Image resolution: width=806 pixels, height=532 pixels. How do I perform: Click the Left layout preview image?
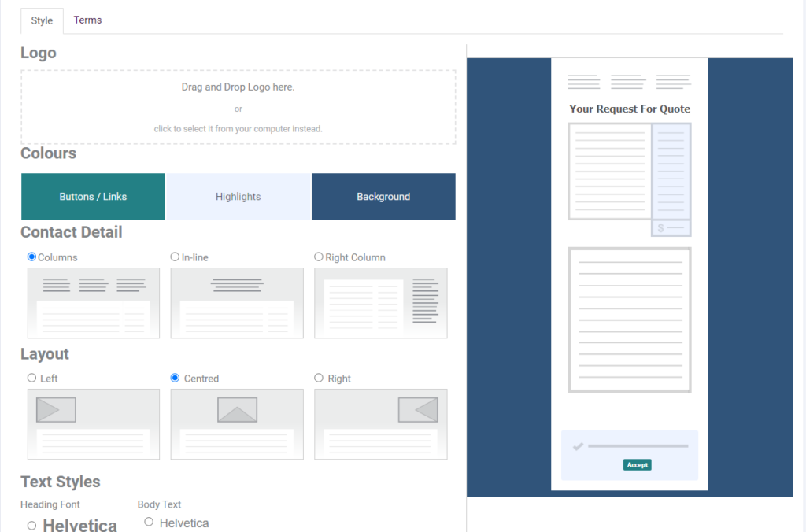pos(93,423)
